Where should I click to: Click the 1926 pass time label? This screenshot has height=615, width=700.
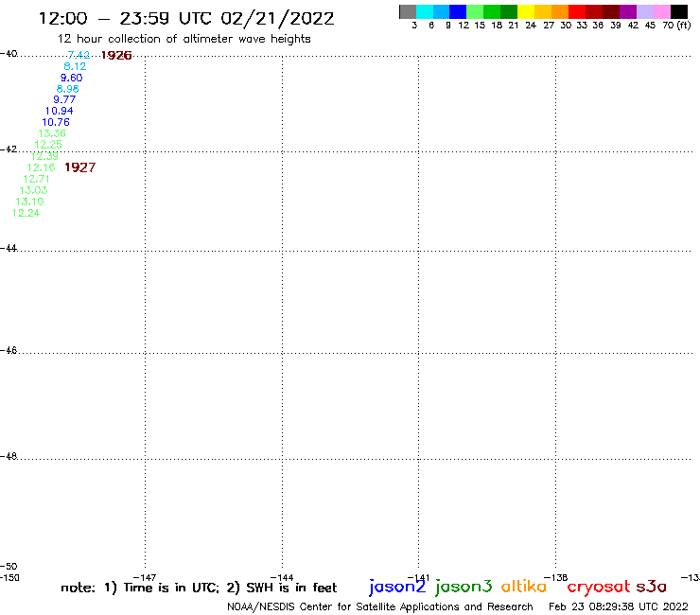pos(116,56)
